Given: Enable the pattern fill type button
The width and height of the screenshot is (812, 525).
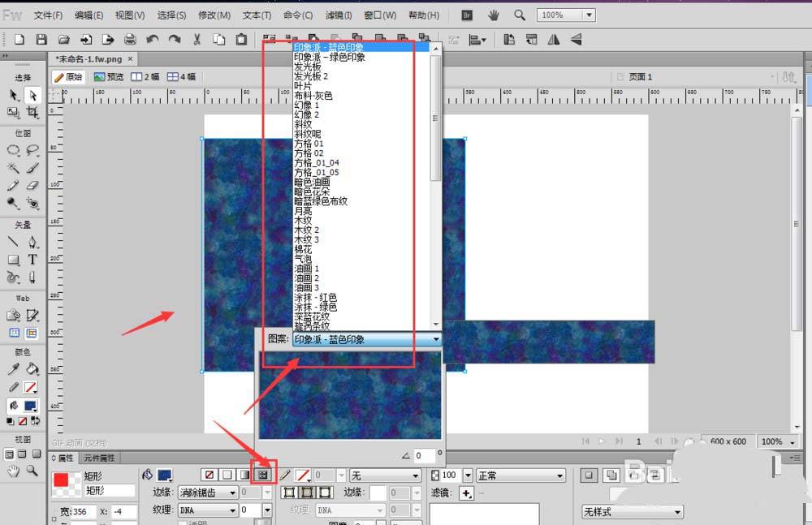Looking at the screenshot, I should 262,474.
